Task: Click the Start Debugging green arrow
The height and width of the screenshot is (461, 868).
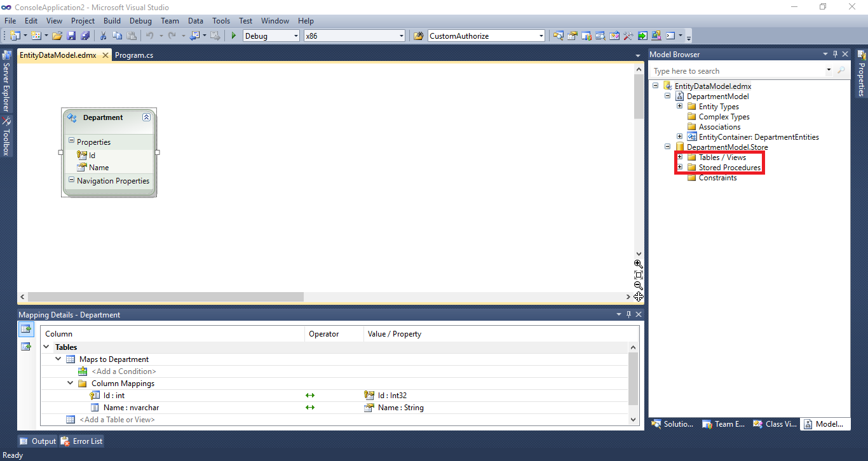Action: pyautogui.click(x=233, y=36)
